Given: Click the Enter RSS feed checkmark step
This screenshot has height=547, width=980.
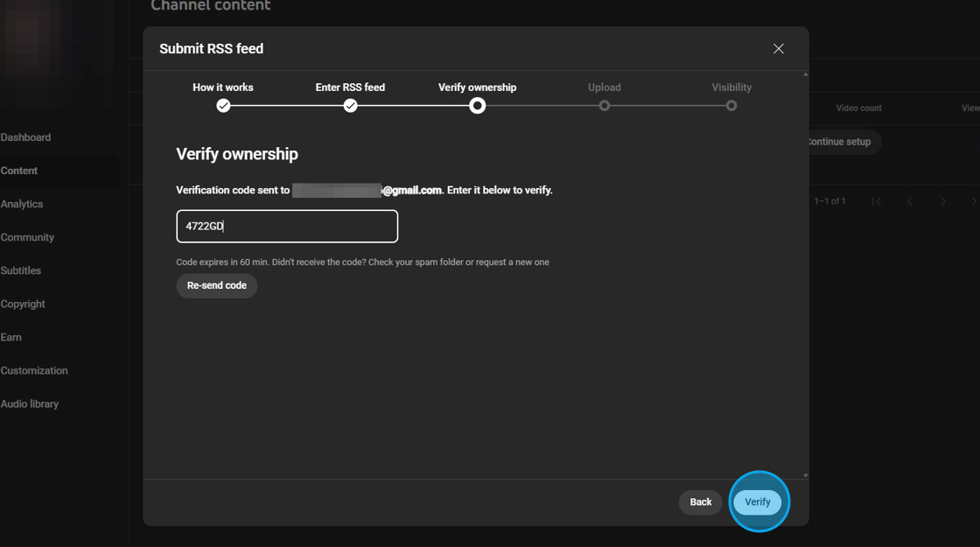Looking at the screenshot, I should pos(350,106).
